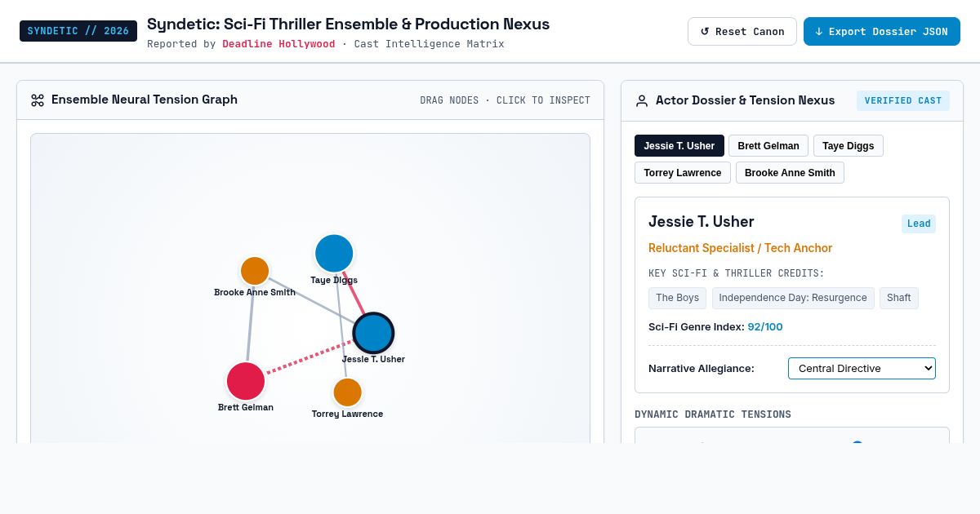
Task: Inspect the Torrey Lawrence orange node
Action: click(x=348, y=392)
